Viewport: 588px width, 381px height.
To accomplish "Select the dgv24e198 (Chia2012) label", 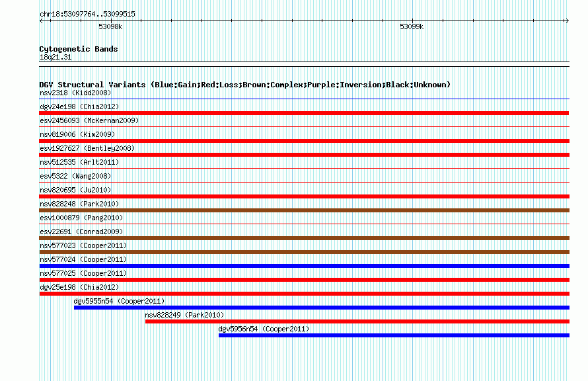I will 79,106.
